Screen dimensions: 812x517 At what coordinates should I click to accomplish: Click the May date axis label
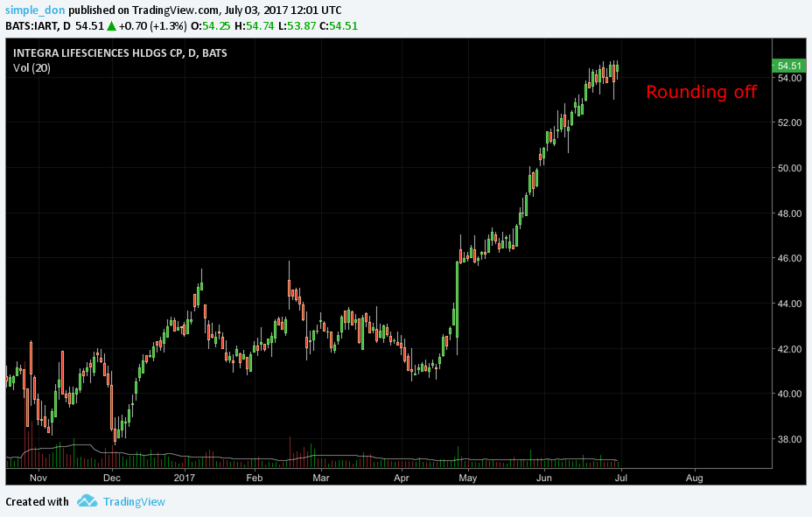[467, 478]
